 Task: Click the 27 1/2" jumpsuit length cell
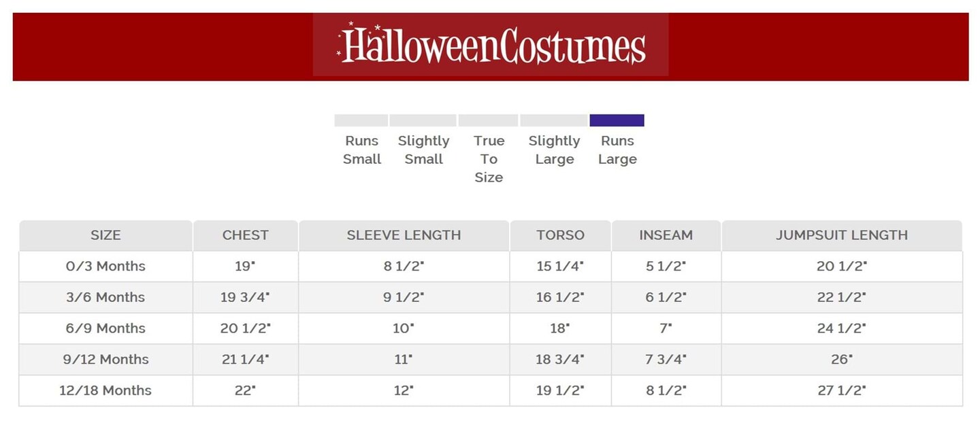(842, 390)
